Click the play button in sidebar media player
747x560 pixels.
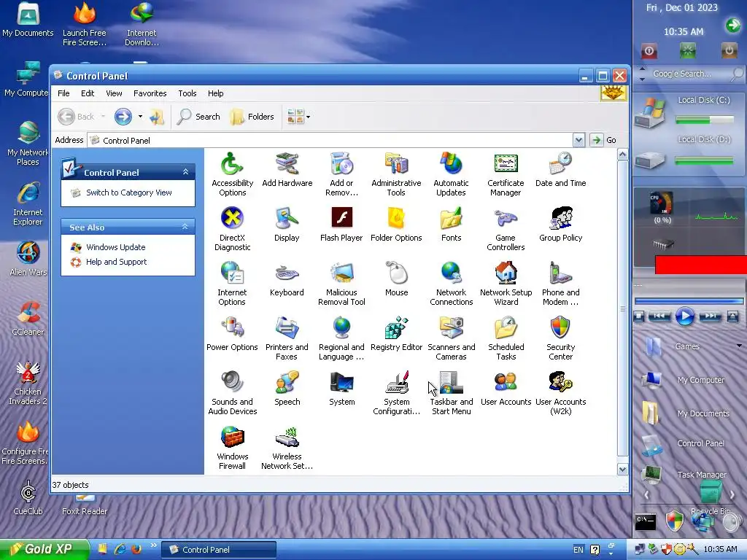click(684, 316)
